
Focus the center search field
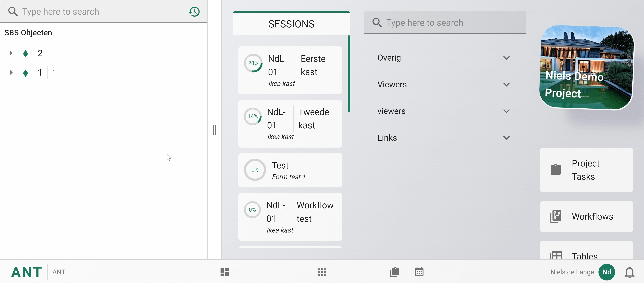click(x=445, y=23)
